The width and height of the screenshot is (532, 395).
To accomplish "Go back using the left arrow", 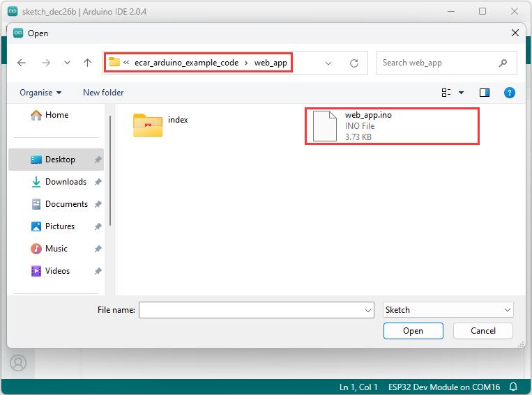I will 22,63.
